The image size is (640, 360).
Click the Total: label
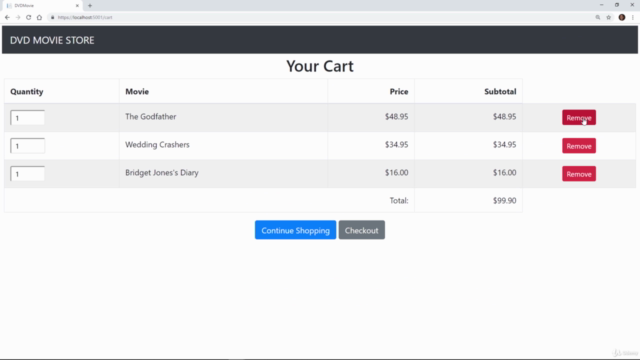pyautogui.click(x=399, y=200)
